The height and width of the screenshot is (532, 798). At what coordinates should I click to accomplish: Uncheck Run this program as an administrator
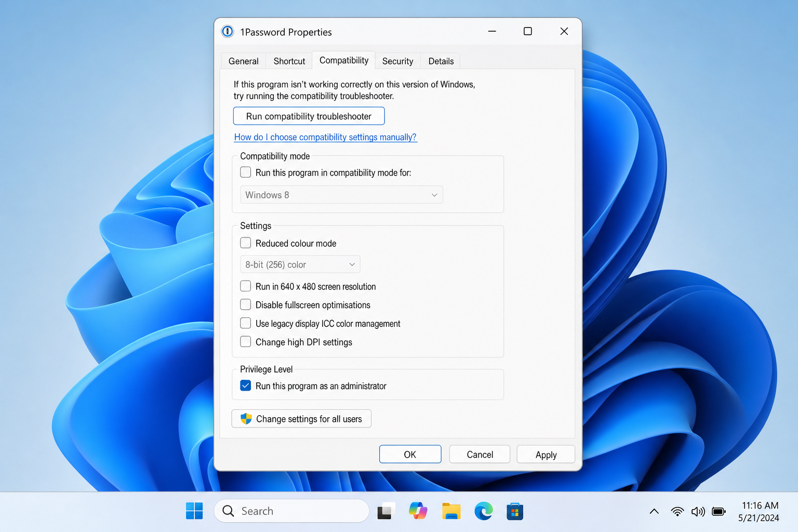246,386
